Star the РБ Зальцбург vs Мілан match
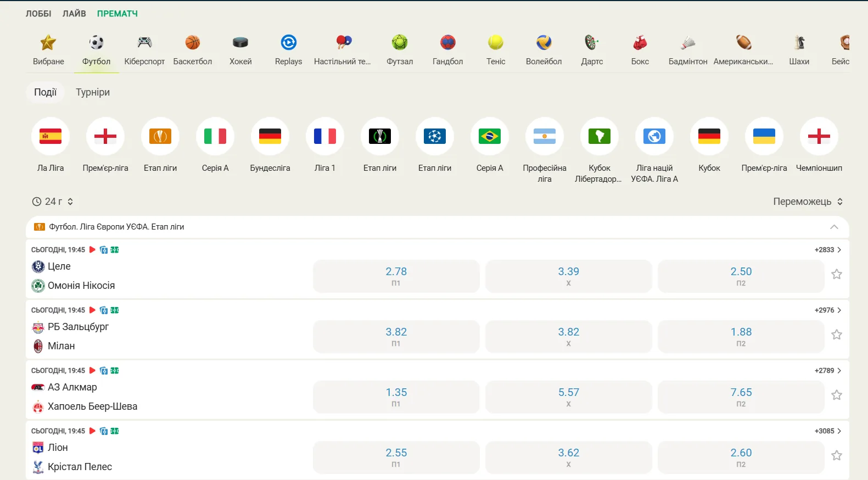Viewport: 868px width, 480px height. click(x=837, y=334)
